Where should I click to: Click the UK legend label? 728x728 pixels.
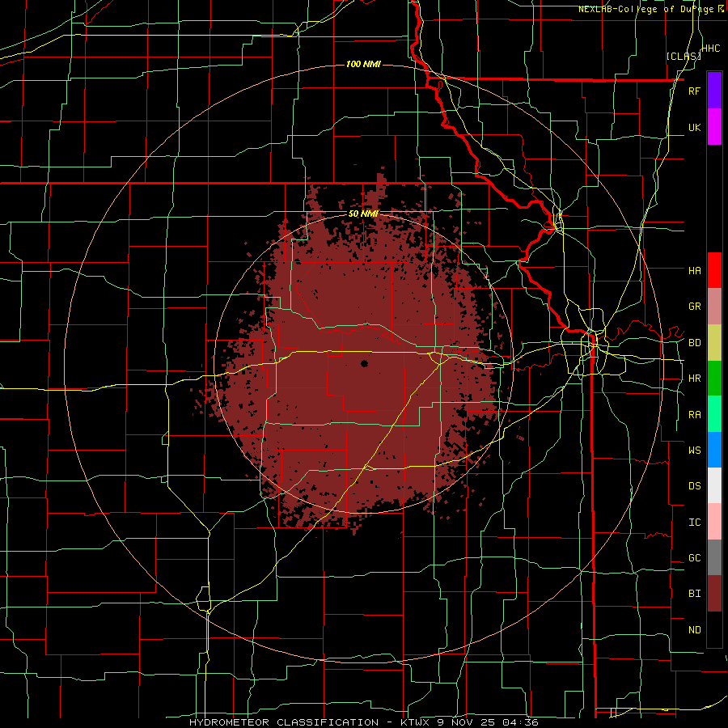coord(694,127)
